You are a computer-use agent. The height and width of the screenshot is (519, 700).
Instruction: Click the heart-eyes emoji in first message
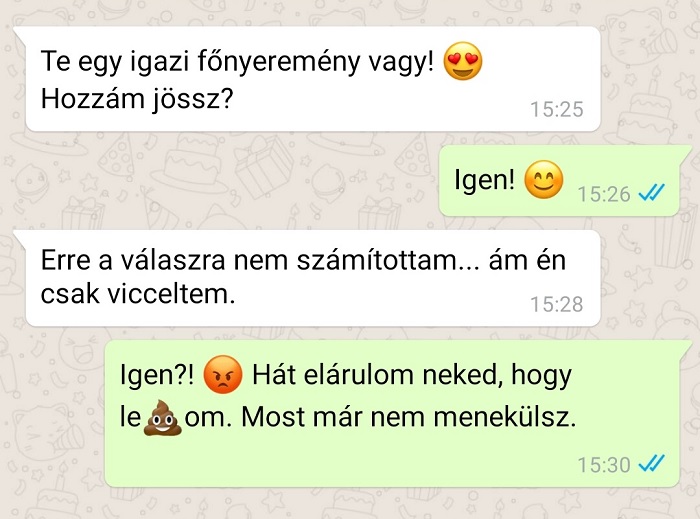(x=463, y=61)
